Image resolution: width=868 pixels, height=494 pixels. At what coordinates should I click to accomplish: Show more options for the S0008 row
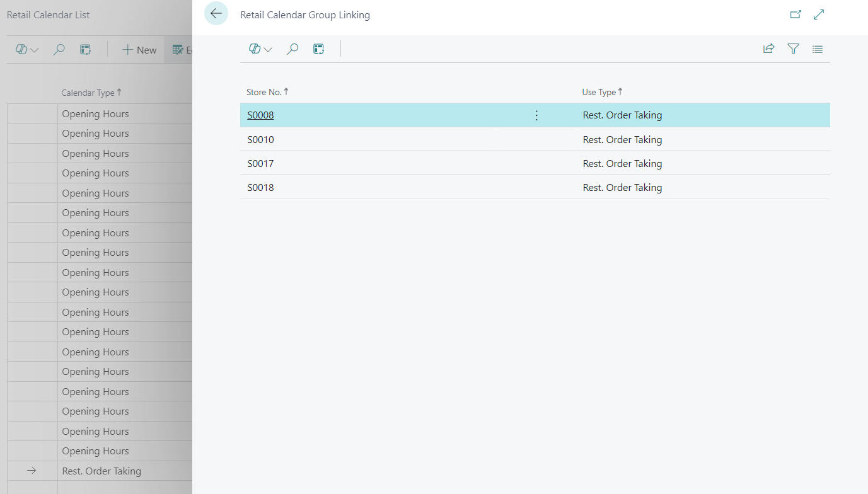(x=536, y=115)
